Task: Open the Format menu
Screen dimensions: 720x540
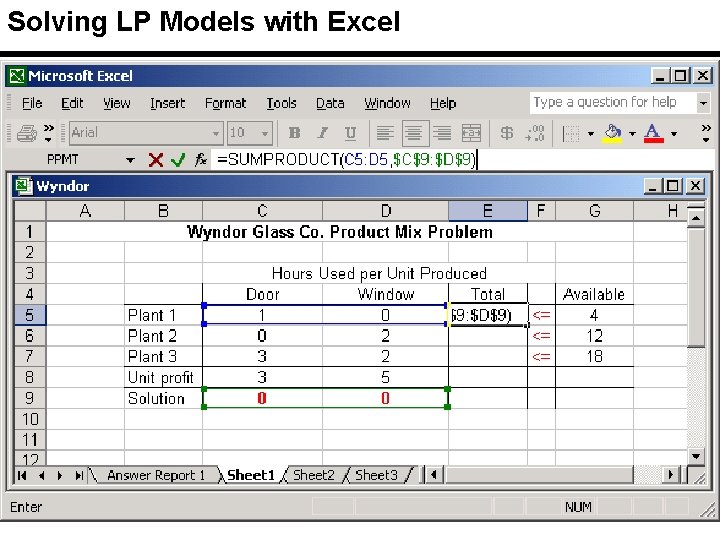Action: click(x=225, y=103)
